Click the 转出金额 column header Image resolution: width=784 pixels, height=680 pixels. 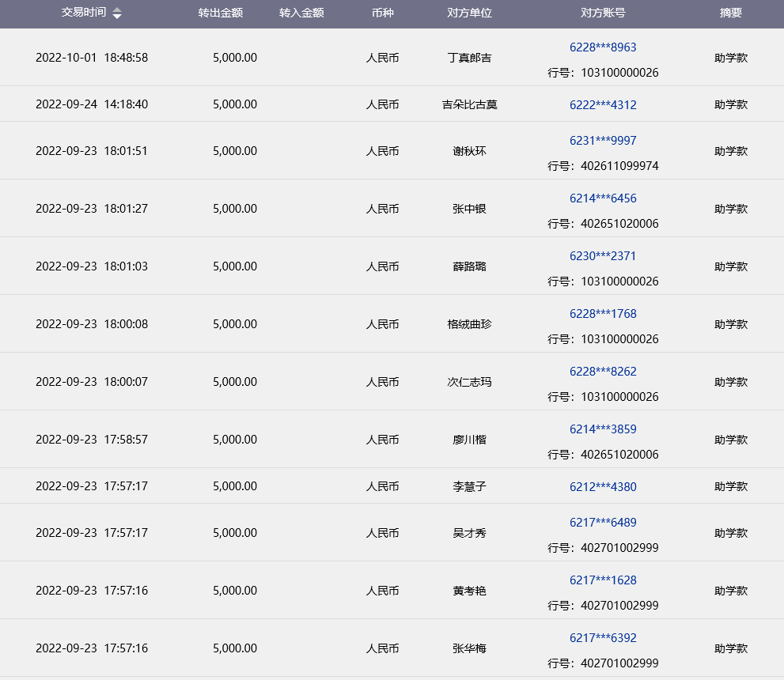tap(220, 13)
